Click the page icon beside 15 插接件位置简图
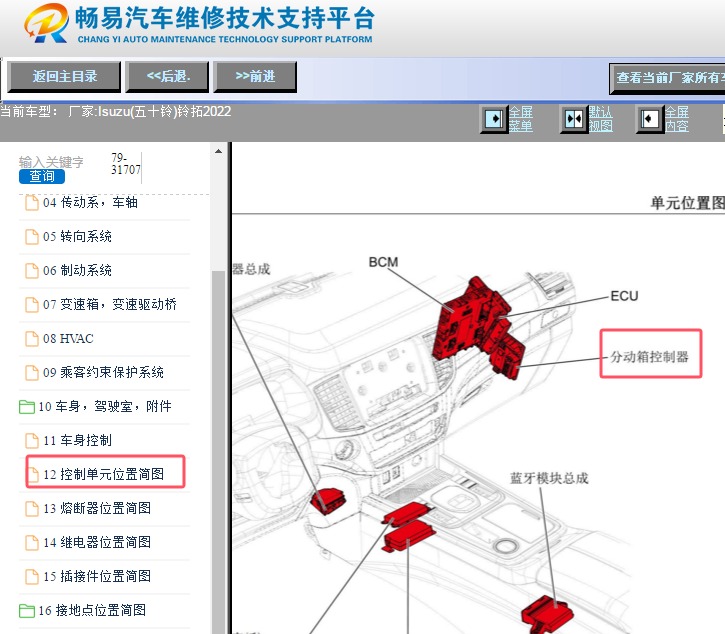 pyautogui.click(x=32, y=576)
